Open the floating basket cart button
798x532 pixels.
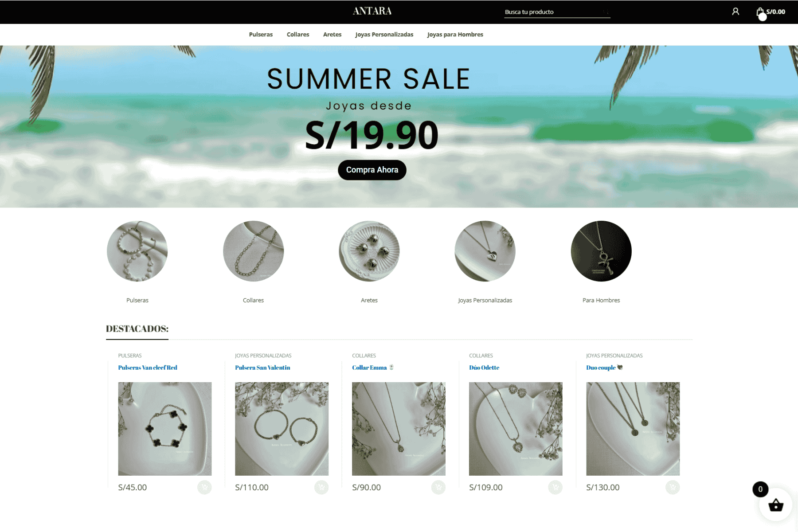pos(775,505)
